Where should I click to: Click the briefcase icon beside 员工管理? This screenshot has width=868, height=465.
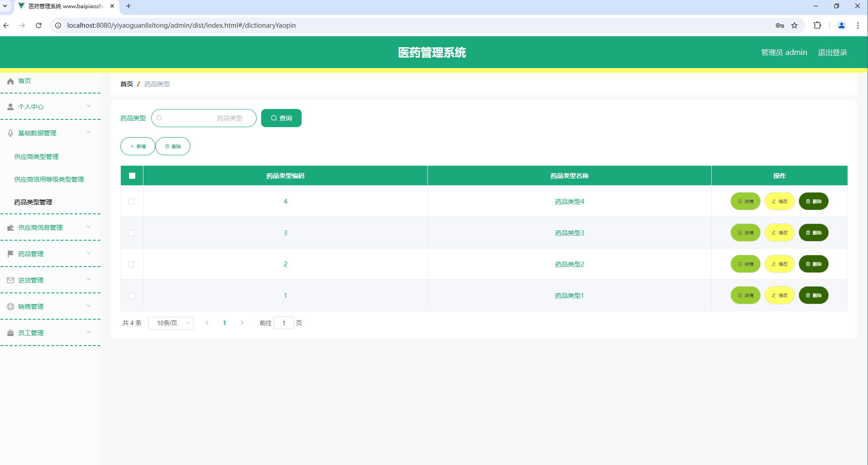tap(10, 332)
